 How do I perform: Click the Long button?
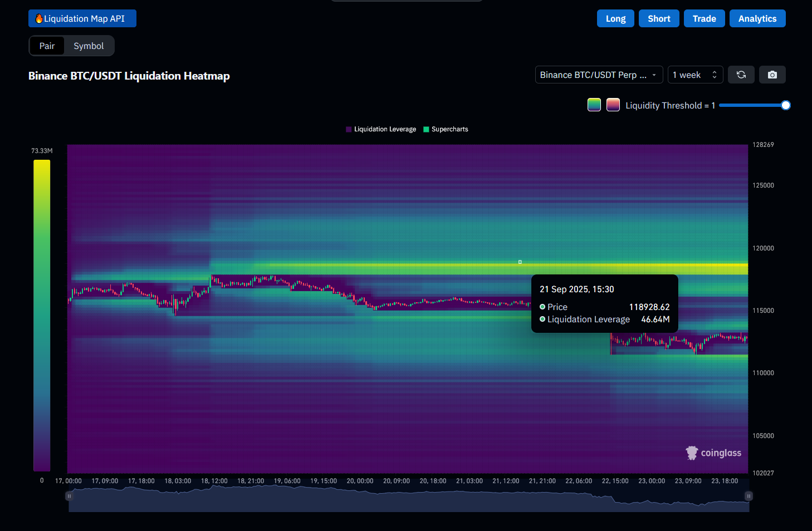pyautogui.click(x=615, y=18)
